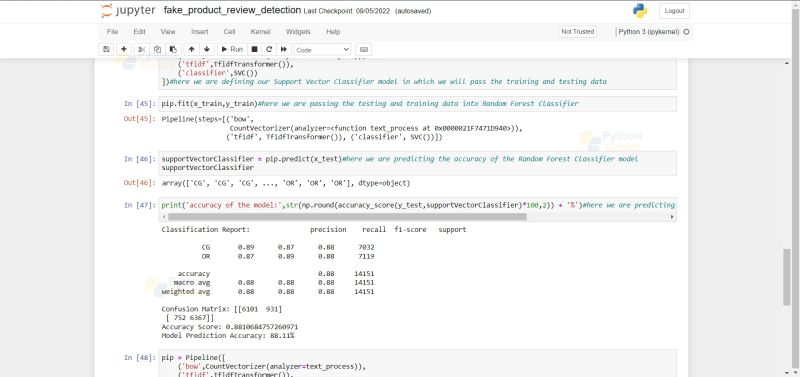This screenshot has width=800, height=377.
Task: Click the Python logo icon
Action: pyautogui.click(x=639, y=11)
